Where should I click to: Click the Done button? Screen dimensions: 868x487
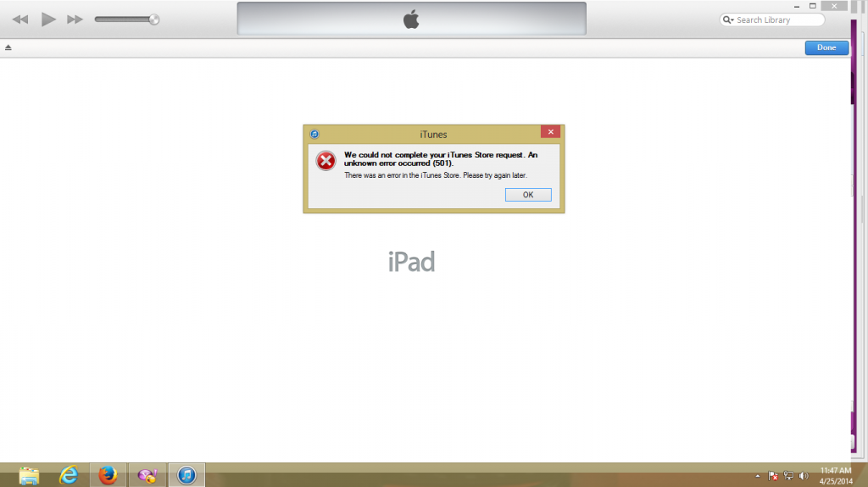[x=826, y=47]
